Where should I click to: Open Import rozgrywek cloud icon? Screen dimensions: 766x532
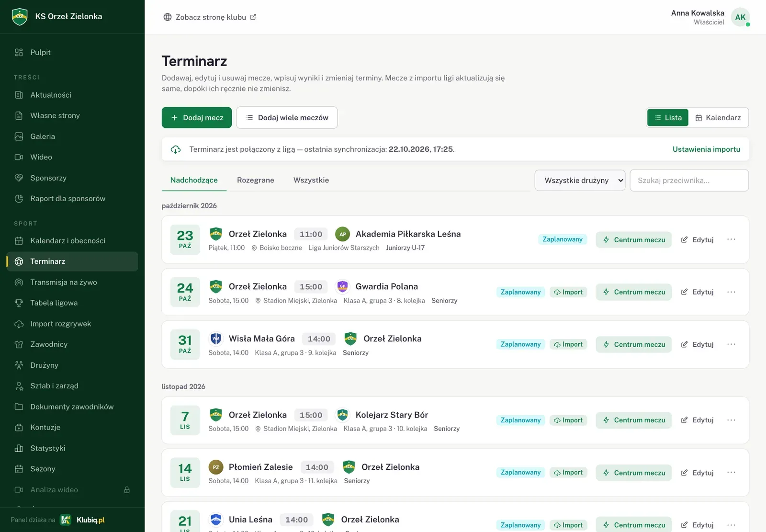(x=19, y=324)
